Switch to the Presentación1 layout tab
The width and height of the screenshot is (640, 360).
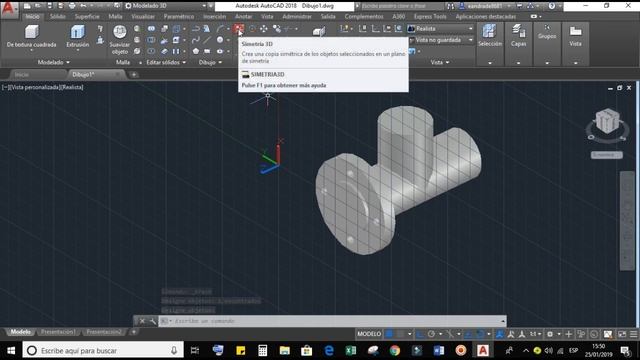(x=58, y=332)
